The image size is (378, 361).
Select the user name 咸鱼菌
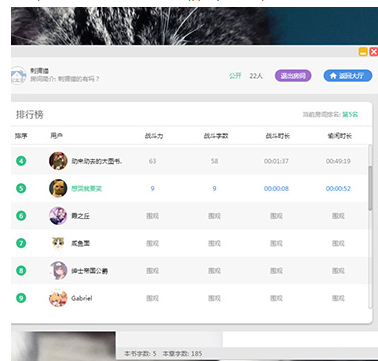click(x=80, y=243)
